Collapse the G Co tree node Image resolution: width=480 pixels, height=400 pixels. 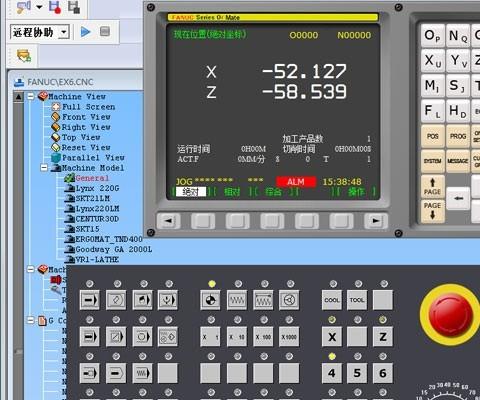pos(31,320)
